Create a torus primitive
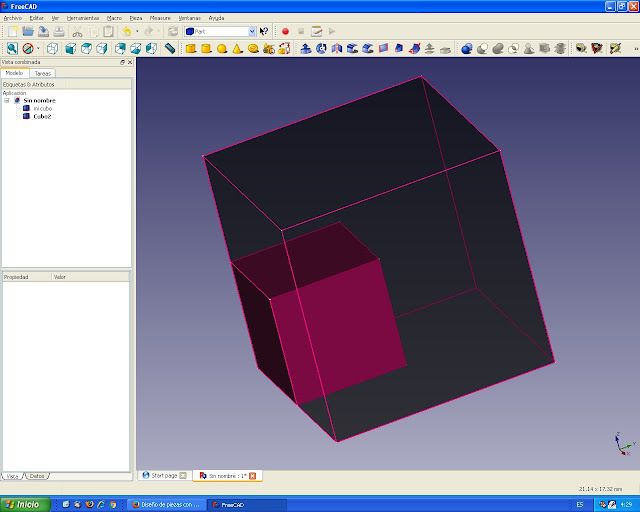This screenshot has height=512, width=640. [x=253, y=49]
